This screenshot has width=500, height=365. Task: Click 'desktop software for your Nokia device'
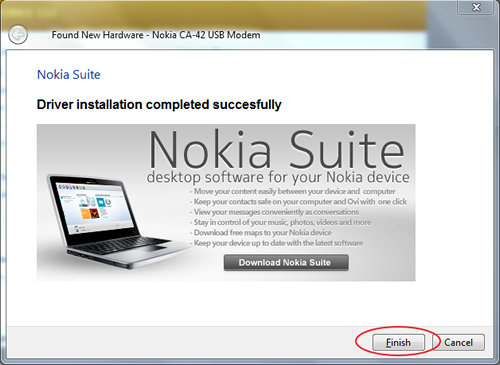click(x=278, y=177)
